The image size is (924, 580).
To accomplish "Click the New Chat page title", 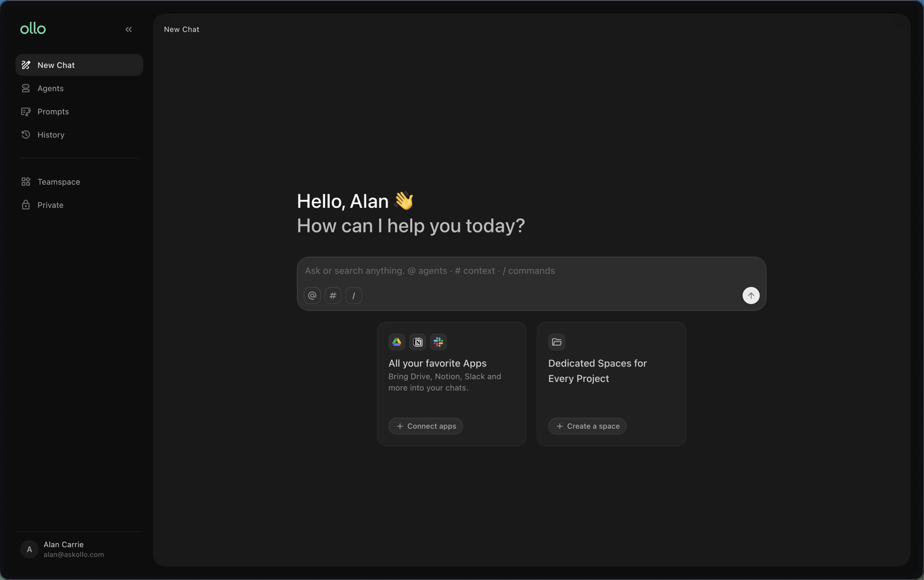I will [181, 29].
